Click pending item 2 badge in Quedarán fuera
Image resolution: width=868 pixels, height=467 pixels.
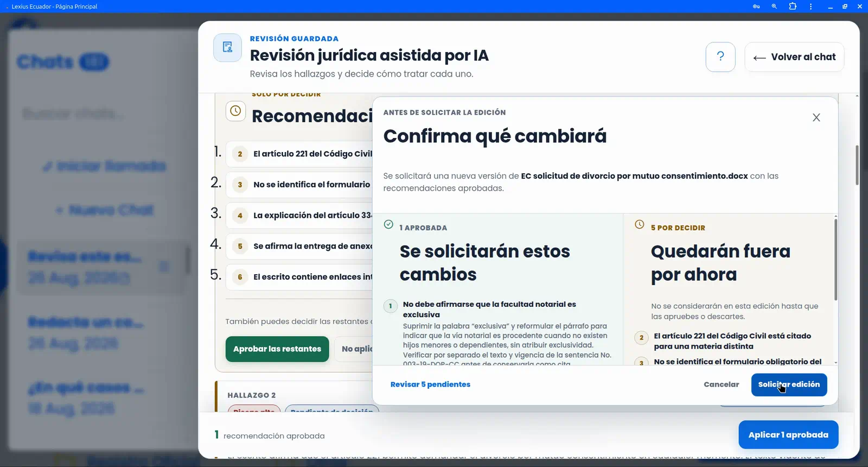tap(641, 337)
